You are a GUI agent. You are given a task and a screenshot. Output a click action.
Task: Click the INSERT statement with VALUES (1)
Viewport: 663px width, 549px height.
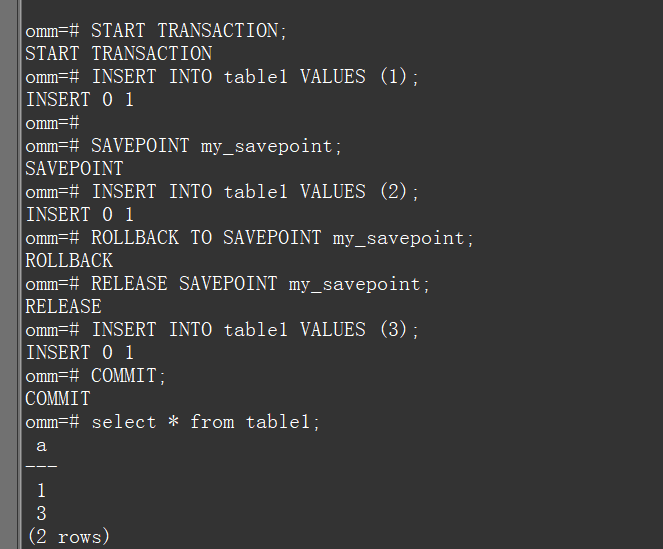[x=222, y=77]
